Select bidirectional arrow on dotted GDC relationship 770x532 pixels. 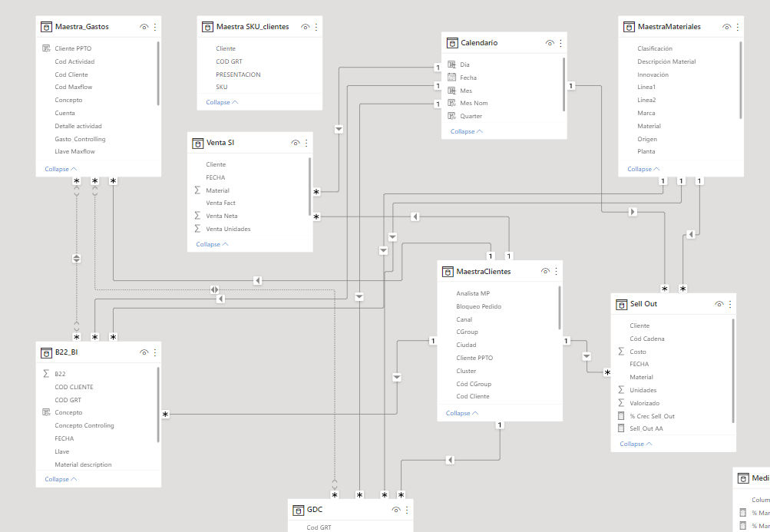click(215, 290)
